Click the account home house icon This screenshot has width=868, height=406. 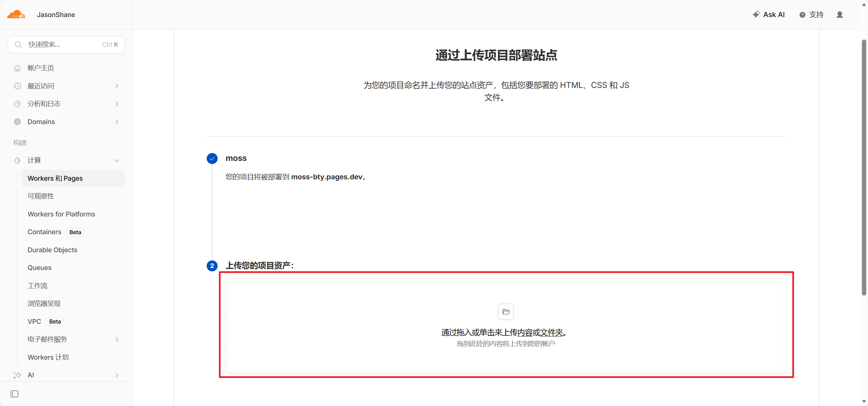click(17, 68)
